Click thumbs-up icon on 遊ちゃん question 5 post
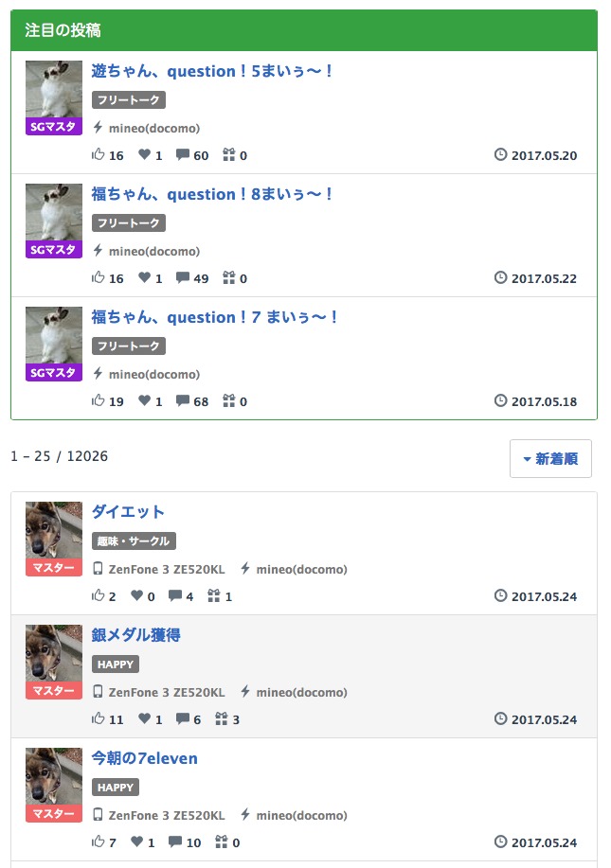This screenshot has width=611, height=868. tap(98, 155)
